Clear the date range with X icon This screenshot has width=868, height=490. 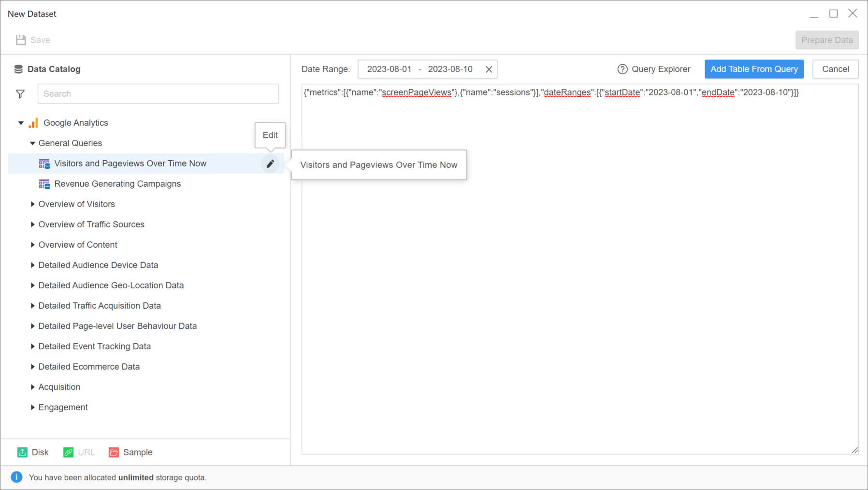(x=489, y=69)
